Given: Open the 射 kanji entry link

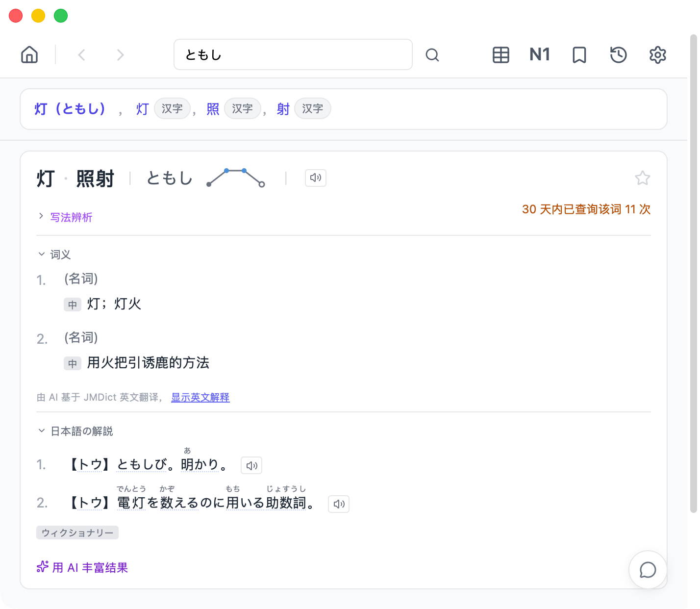Looking at the screenshot, I should [x=283, y=109].
